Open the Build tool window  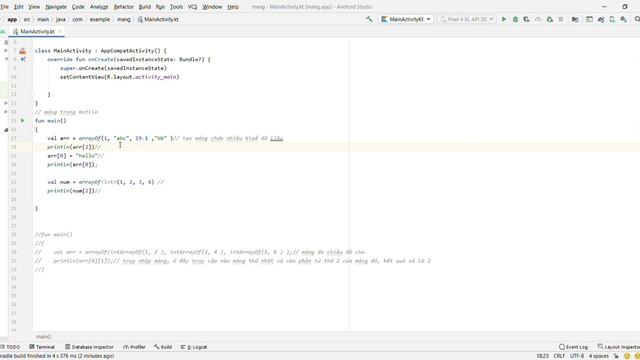pyautogui.click(x=163, y=347)
